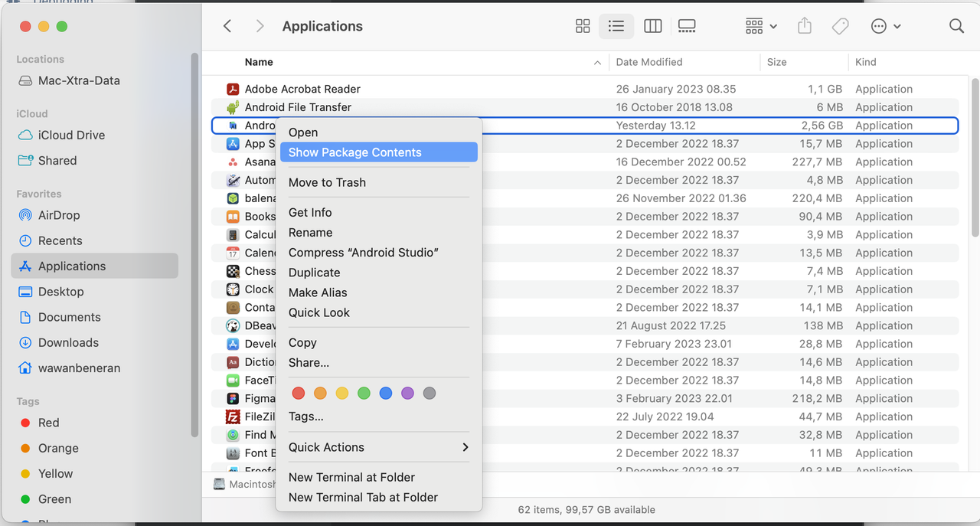Apply the purple tag color dot
The height and width of the screenshot is (526, 980).
(x=407, y=393)
